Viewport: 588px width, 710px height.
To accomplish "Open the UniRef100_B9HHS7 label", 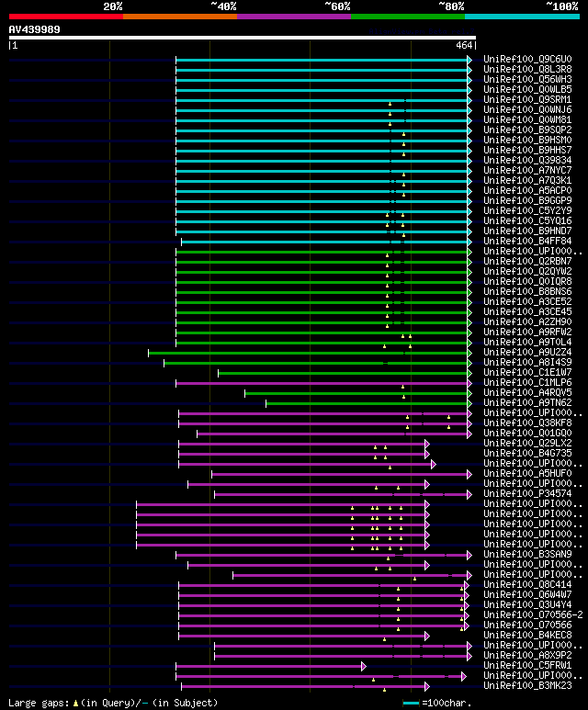I will (x=527, y=151).
